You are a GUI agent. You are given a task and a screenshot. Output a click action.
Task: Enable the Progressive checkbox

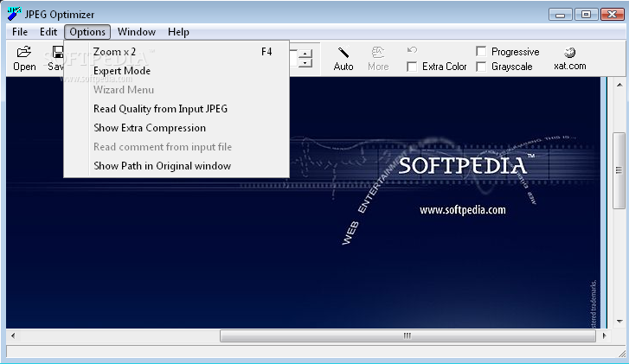click(481, 51)
